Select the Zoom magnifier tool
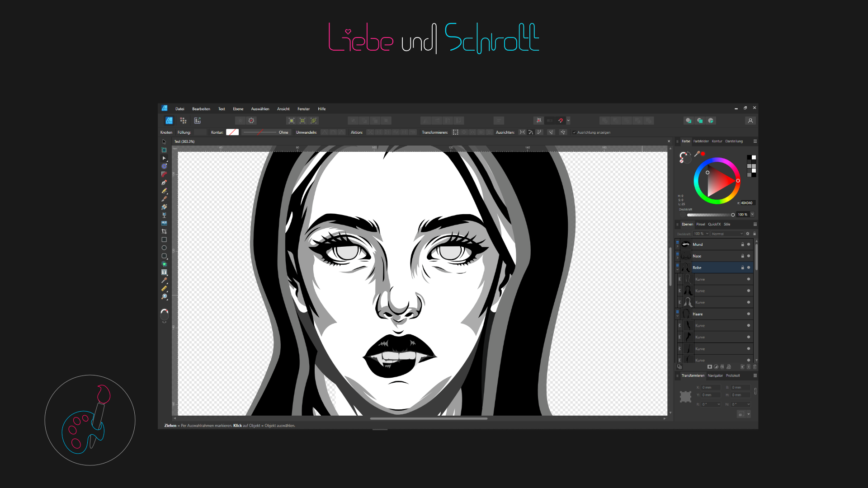The image size is (868, 488). point(164,296)
